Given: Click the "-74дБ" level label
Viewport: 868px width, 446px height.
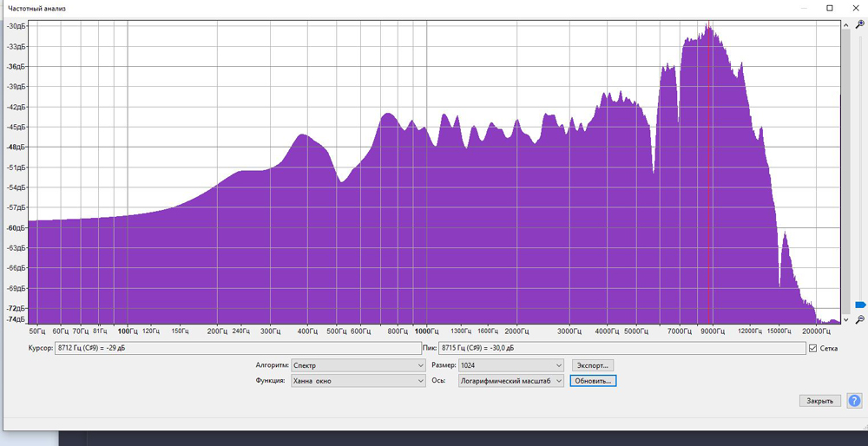Looking at the screenshot, I should 15,320.
